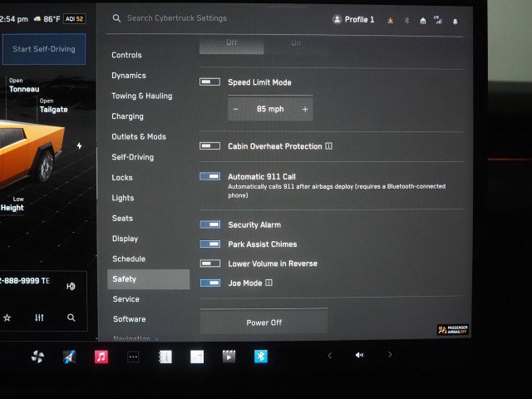
Task: Open the equalizer sliders icon
Action: (x=39, y=318)
